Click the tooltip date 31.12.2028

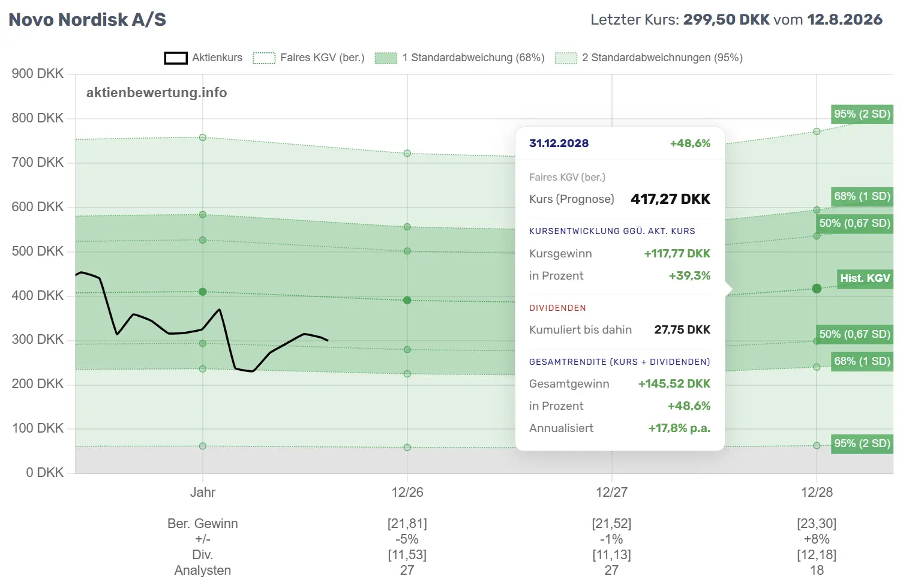(559, 143)
